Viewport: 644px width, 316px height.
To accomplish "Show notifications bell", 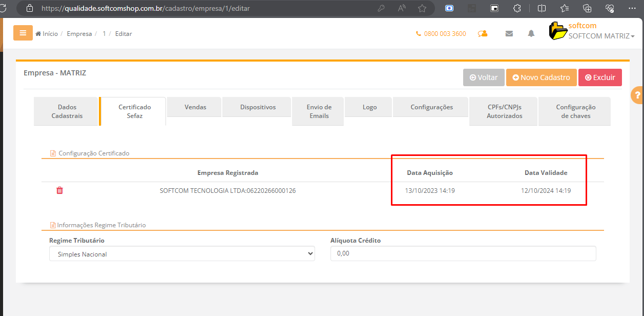I will click(x=531, y=34).
